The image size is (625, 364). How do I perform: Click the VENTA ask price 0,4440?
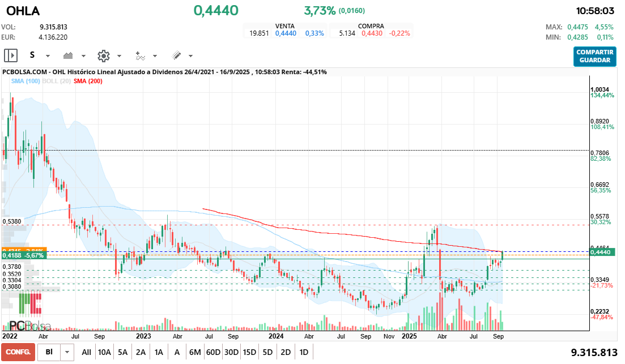pyautogui.click(x=286, y=33)
